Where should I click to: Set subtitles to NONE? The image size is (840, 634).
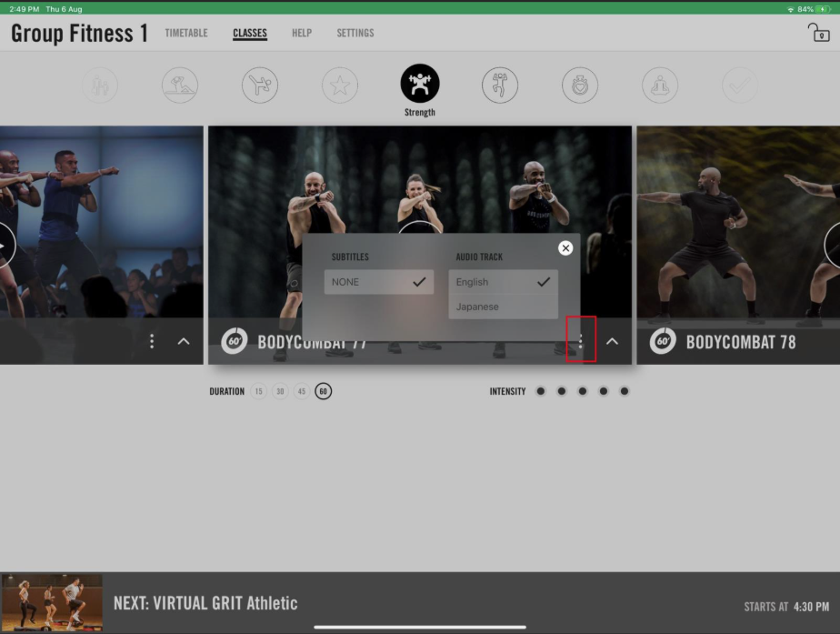coord(379,282)
